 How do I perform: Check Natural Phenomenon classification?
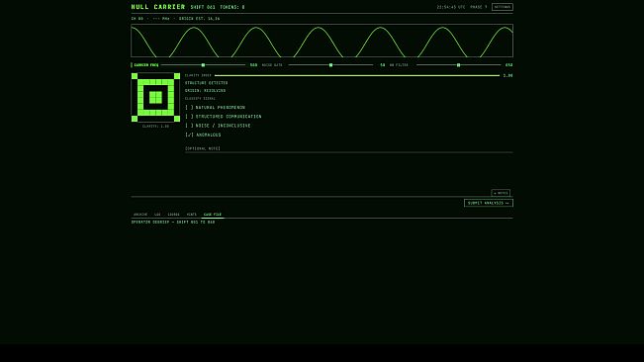(x=216, y=108)
